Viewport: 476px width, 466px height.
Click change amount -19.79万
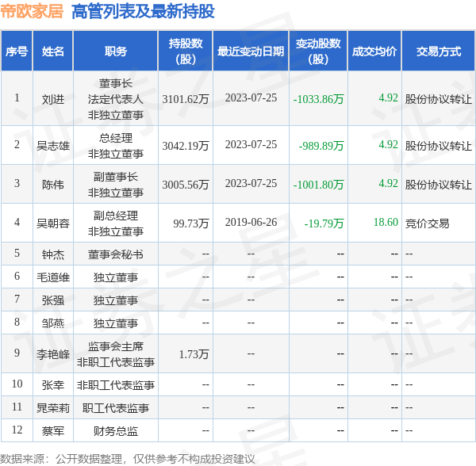[324, 223]
